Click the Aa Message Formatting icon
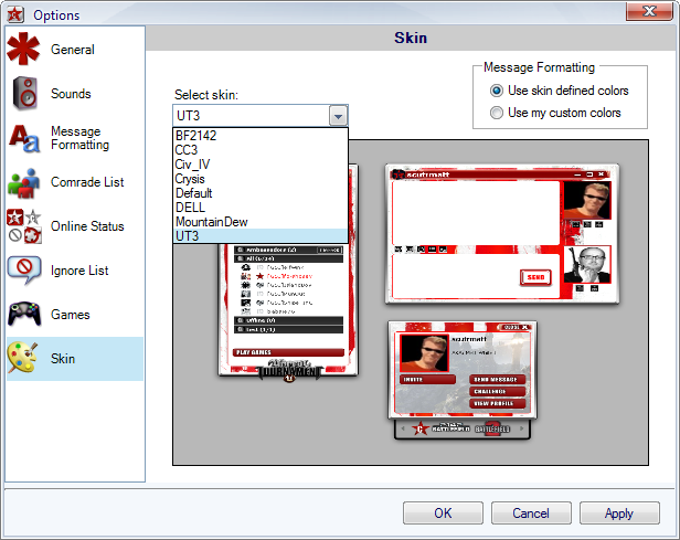Screen dimensions: 680x540 coord(24,138)
